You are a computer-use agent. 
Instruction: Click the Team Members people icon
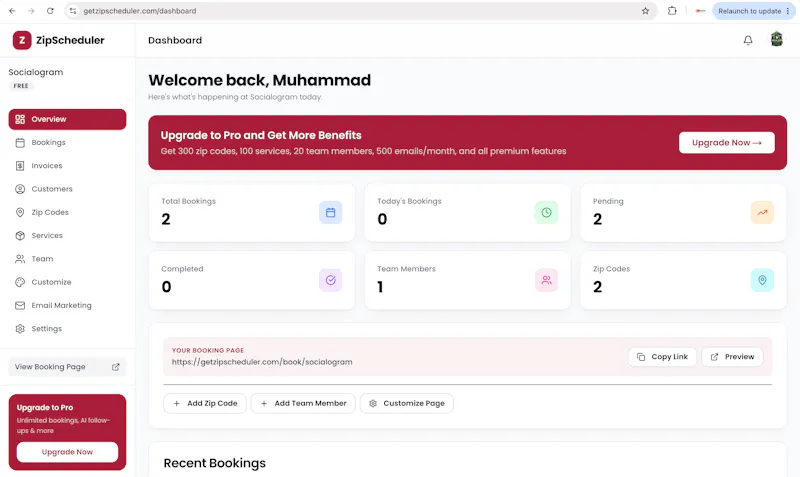click(546, 280)
